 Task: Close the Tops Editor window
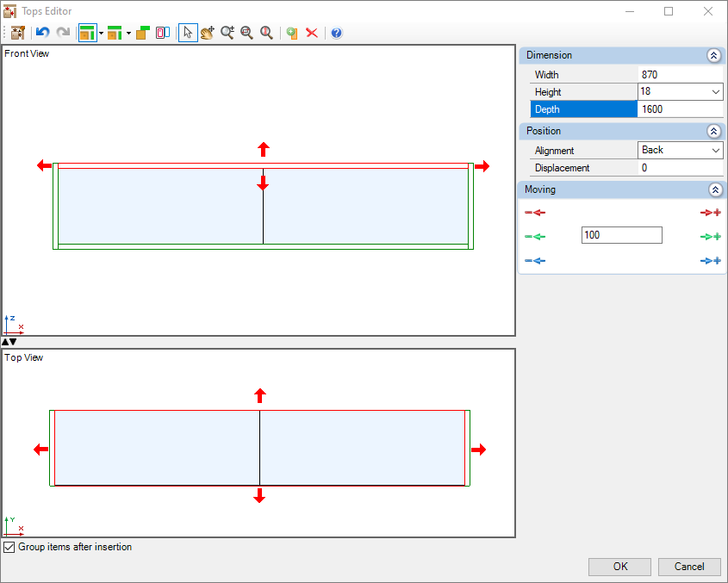[708, 11]
